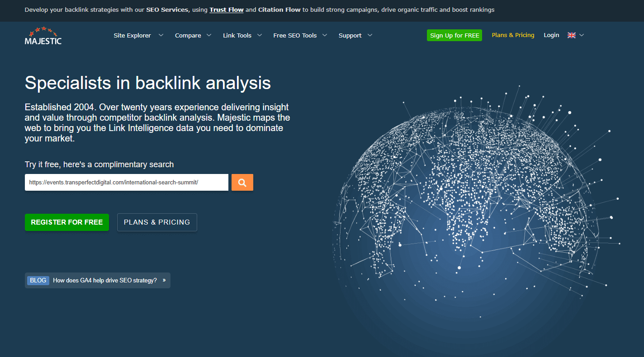Click the REGISTER FOR FREE button
The width and height of the screenshot is (644, 357).
67,222
